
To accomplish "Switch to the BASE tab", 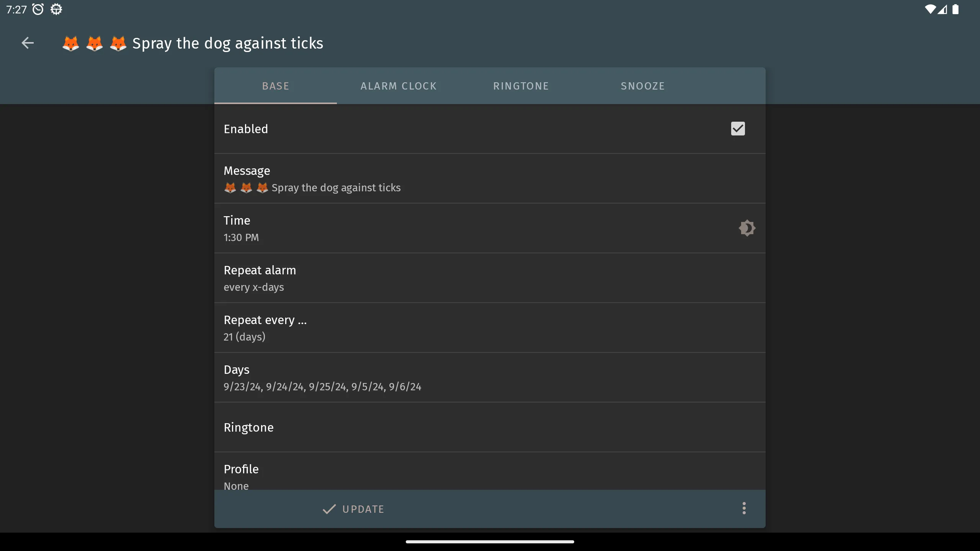I will coord(276,86).
